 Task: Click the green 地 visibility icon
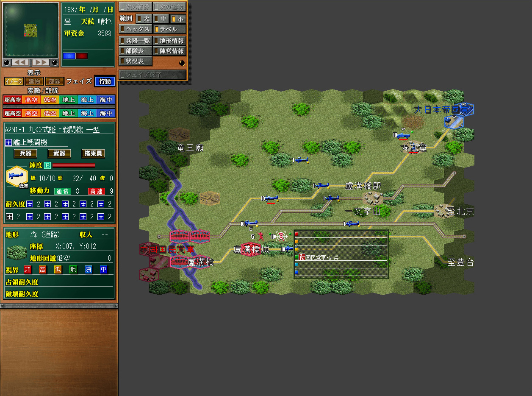73,269
